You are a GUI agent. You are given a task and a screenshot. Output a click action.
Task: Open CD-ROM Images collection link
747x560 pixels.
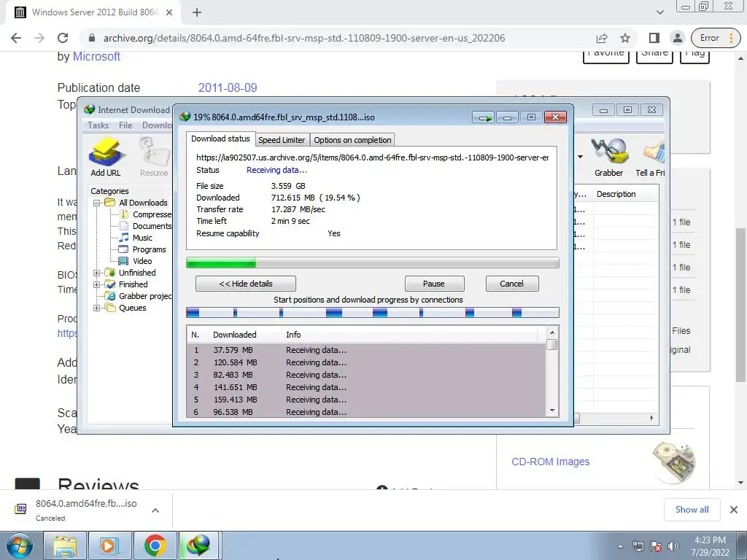coord(550,462)
